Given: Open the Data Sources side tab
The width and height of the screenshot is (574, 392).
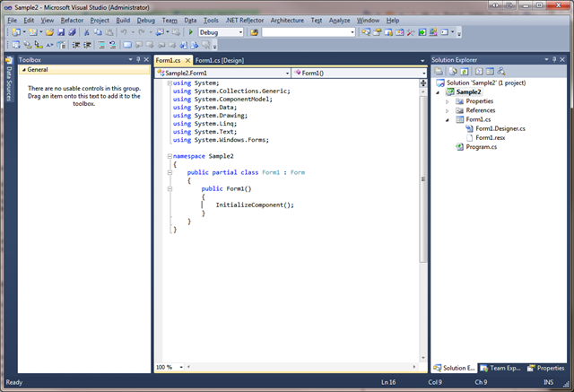Looking at the screenshot, I should point(9,79).
